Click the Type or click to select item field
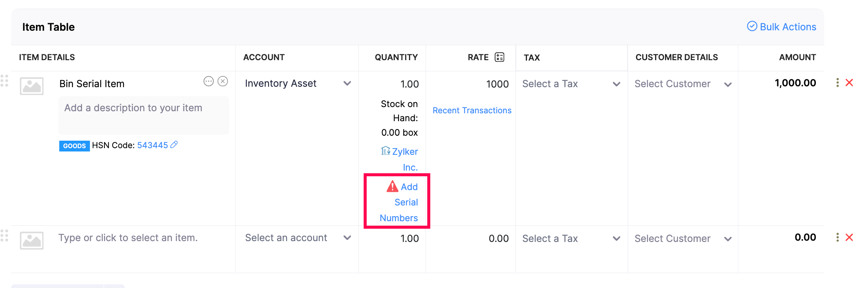868x288 pixels. point(128,238)
